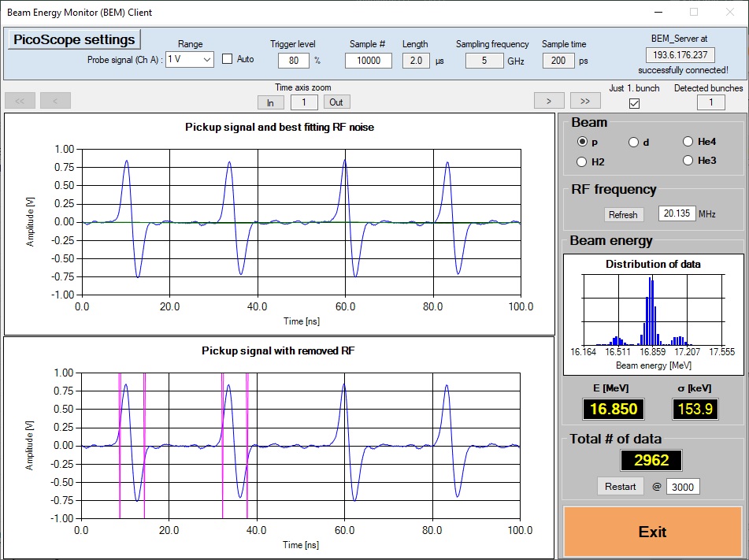
Task: Click the step forward > navigation button
Action: 549,100
